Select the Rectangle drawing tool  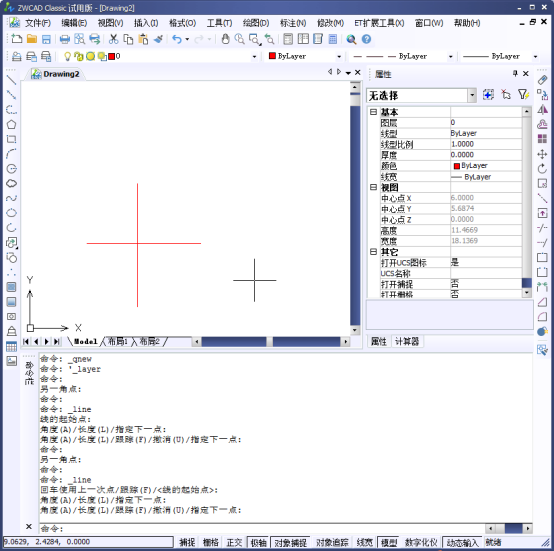click(11, 139)
